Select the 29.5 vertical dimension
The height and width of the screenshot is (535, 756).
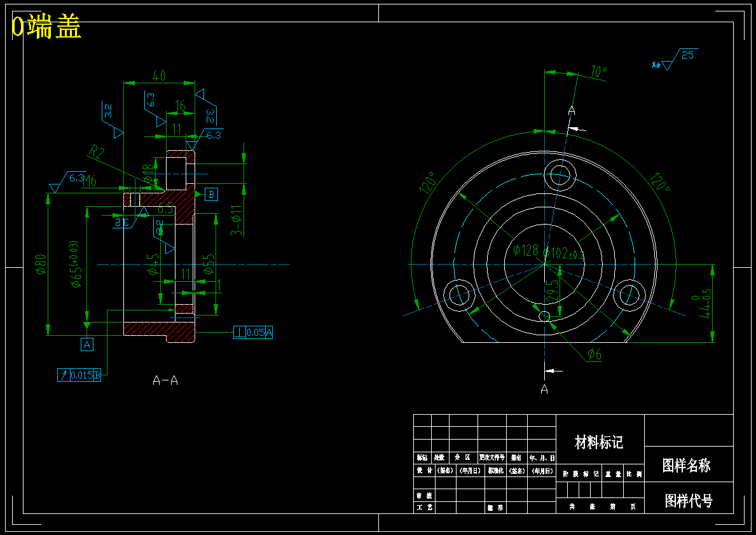[x=552, y=291]
